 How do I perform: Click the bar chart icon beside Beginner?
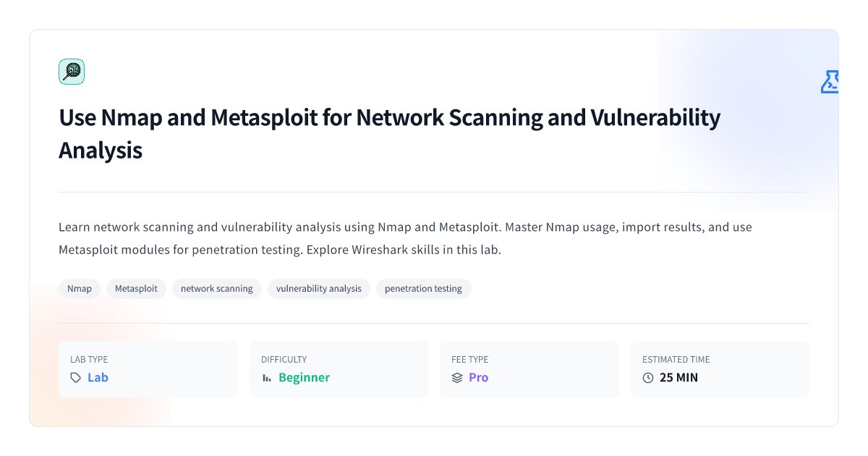[267, 378]
